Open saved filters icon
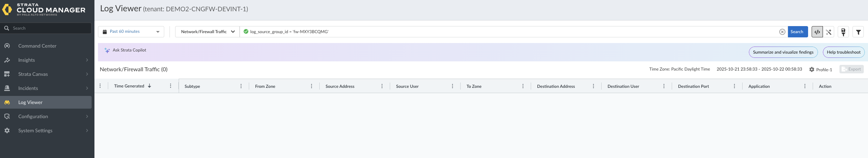 843,32
